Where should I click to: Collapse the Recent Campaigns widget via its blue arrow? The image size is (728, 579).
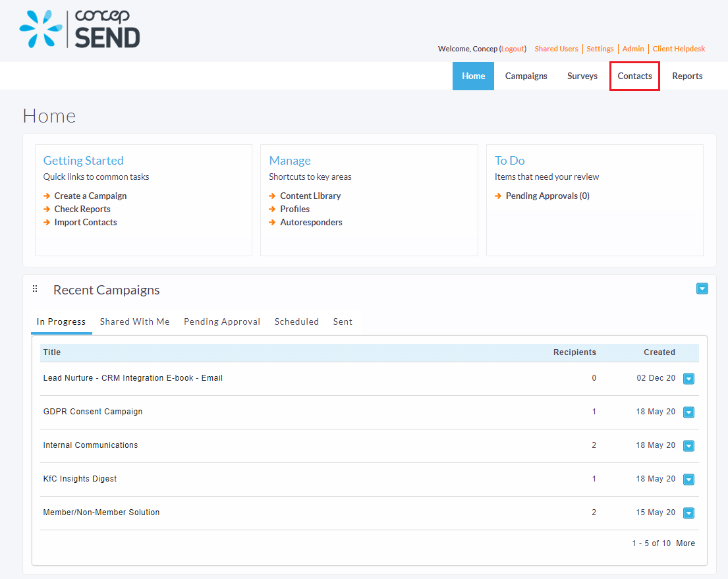coord(702,289)
